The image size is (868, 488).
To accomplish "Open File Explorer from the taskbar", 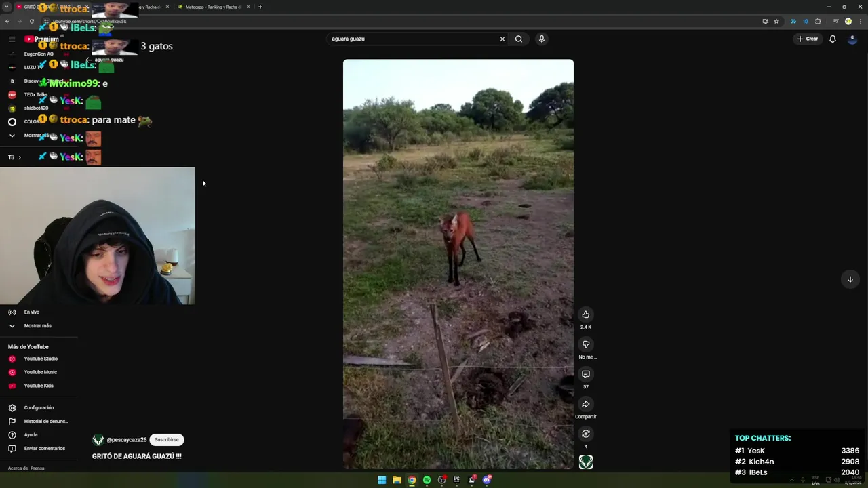I will point(397,480).
